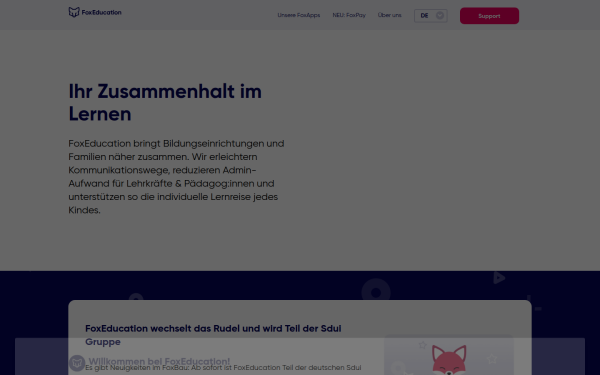Click the Willkommen bei FoxEducation fox icon

pyautogui.click(x=77, y=363)
